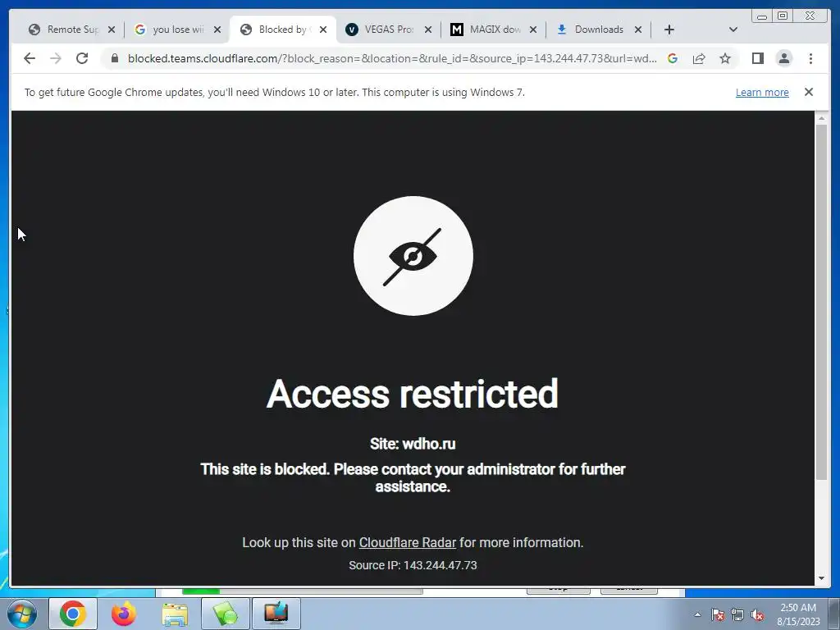Open a new tab with plus button
Screen dimensions: 840x630
click(x=669, y=30)
